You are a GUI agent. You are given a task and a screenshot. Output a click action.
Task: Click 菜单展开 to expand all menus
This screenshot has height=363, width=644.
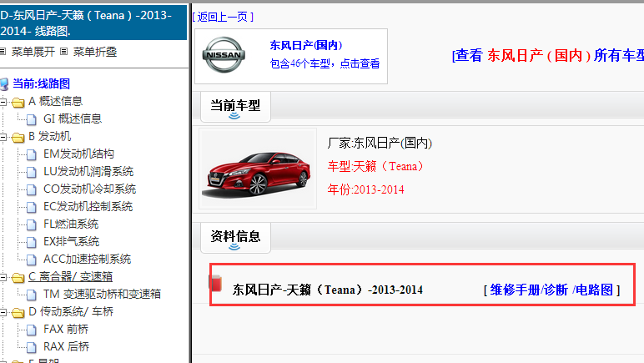click(x=33, y=52)
